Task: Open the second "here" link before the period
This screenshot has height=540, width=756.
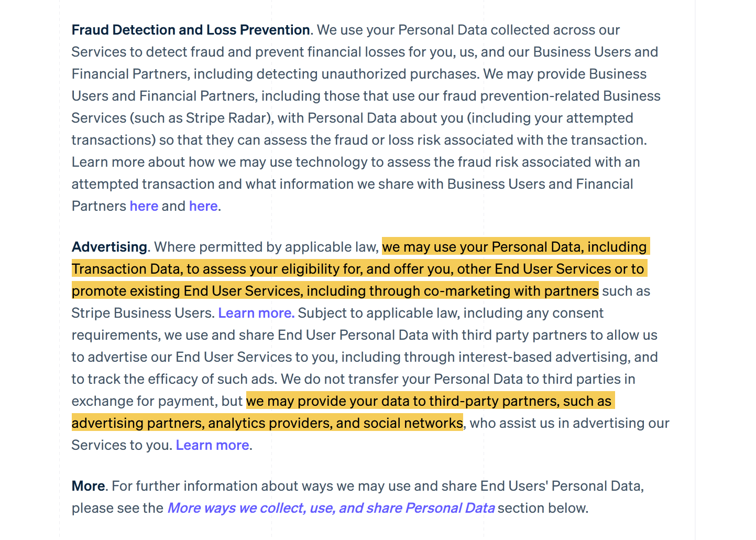Action: pos(203,206)
